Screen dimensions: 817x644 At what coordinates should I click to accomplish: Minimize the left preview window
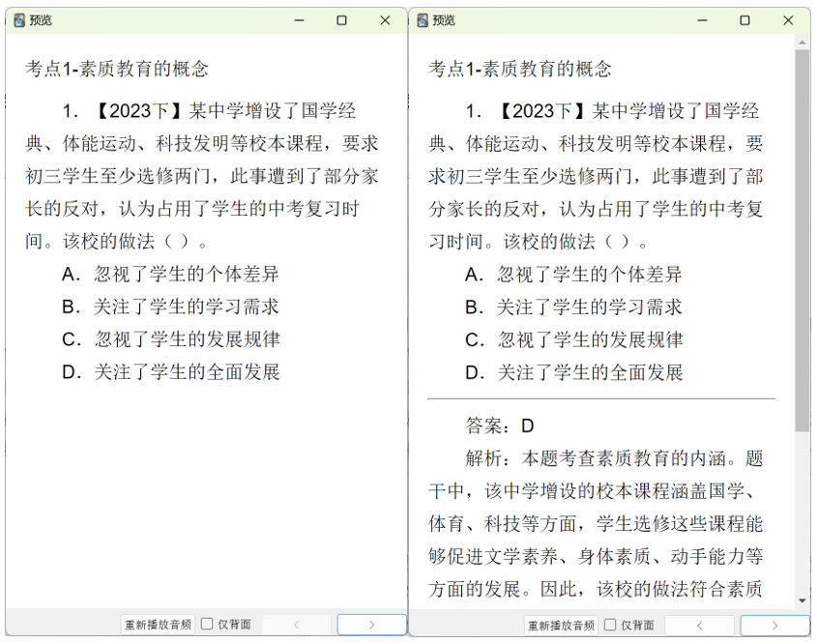pos(299,20)
